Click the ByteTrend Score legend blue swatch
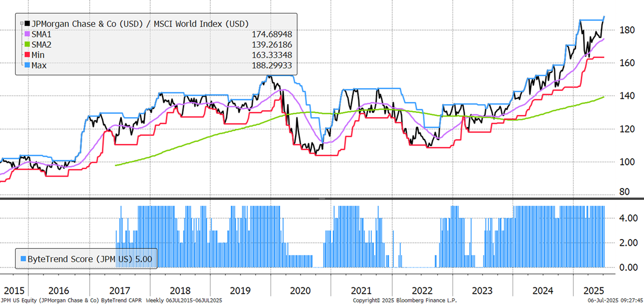Image resolution: width=644 pixels, height=304 pixels. coord(22,258)
